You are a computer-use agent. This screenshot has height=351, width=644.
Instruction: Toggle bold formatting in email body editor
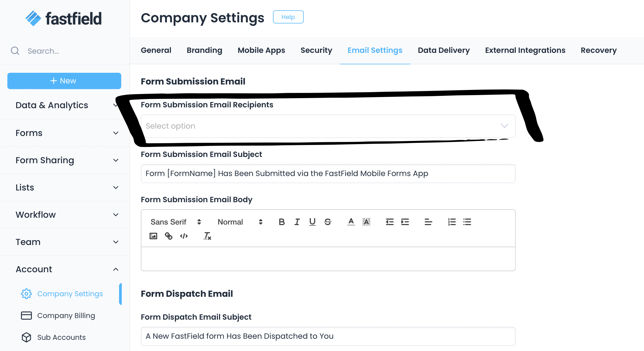click(x=282, y=222)
